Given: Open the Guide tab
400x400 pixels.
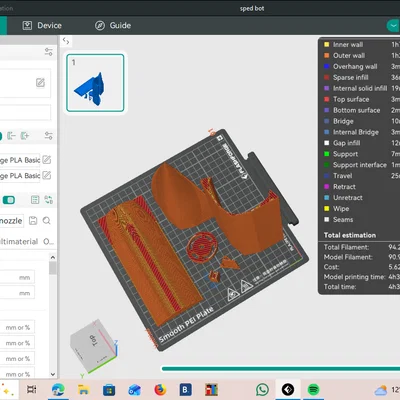Looking at the screenshot, I should [113, 25].
